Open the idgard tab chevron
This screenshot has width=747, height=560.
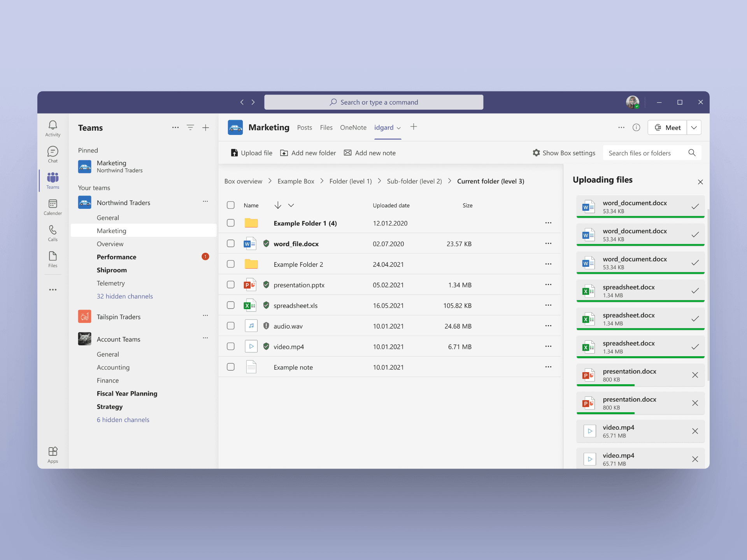398,128
